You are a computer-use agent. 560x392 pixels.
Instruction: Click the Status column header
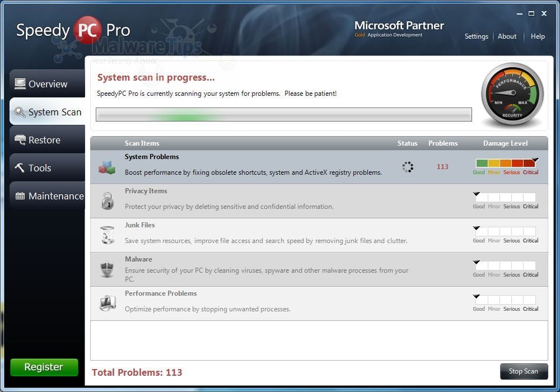pyautogui.click(x=407, y=143)
